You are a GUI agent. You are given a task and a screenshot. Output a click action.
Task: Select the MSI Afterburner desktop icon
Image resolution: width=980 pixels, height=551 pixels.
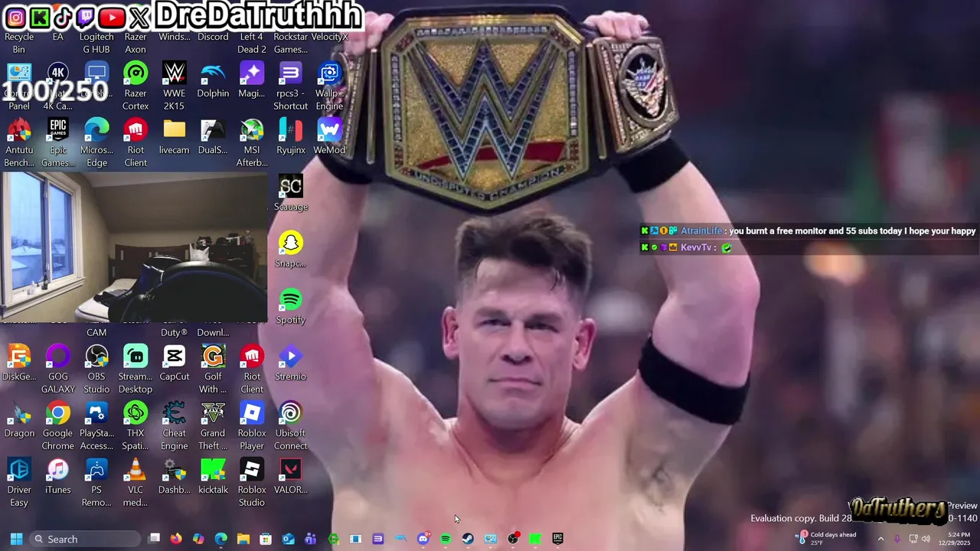(252, 142)
